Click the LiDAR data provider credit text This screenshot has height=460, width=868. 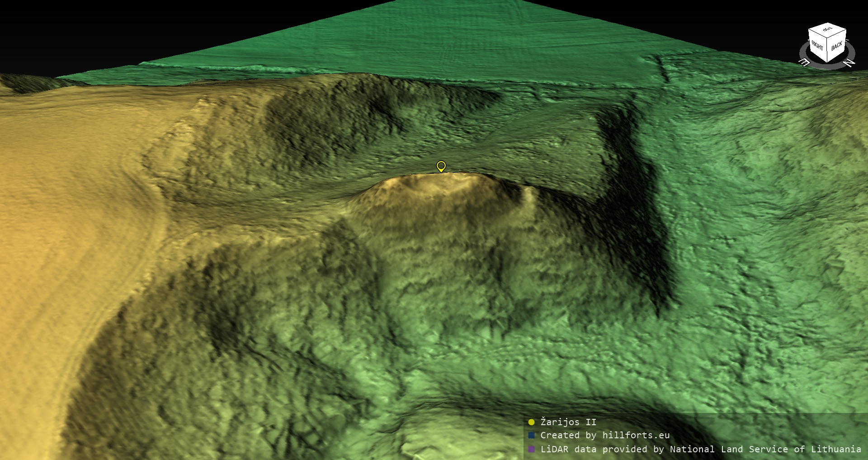(x=700, y=449)
